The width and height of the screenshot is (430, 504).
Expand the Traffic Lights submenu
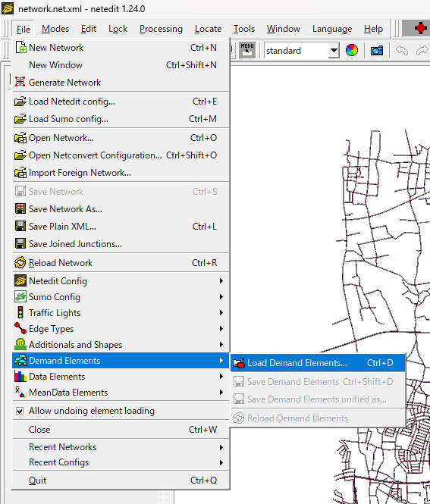[121, 312]
